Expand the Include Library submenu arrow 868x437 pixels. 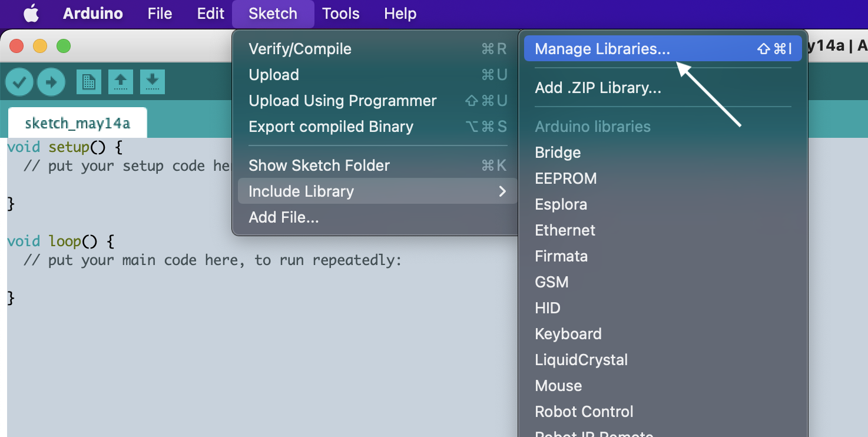tap(502, 191)
